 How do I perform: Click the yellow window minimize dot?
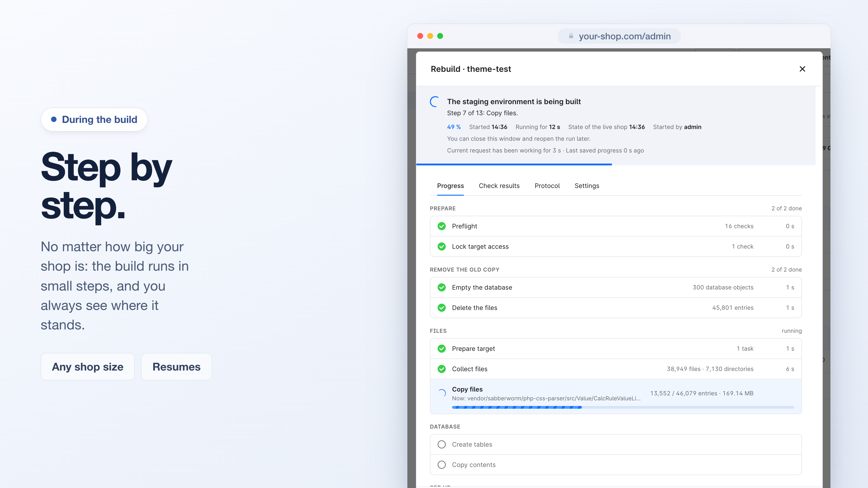tap(430, 36)
